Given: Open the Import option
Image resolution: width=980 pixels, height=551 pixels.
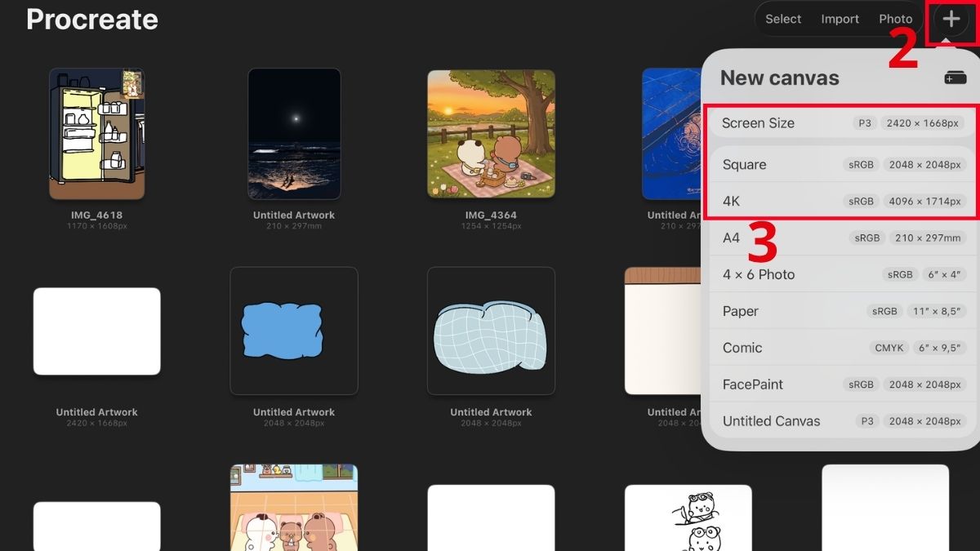Looking at the screenshot, I should [840, 19].
